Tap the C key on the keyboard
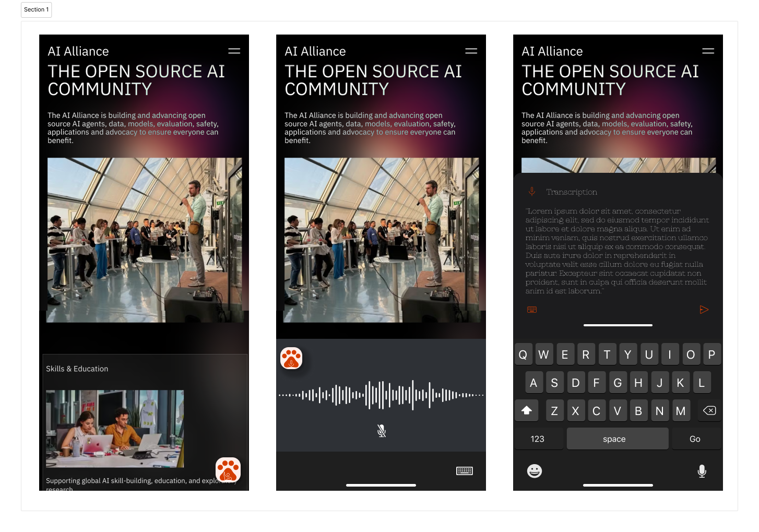The width and height of the screenshot is (759, 532). pos(596,411)
